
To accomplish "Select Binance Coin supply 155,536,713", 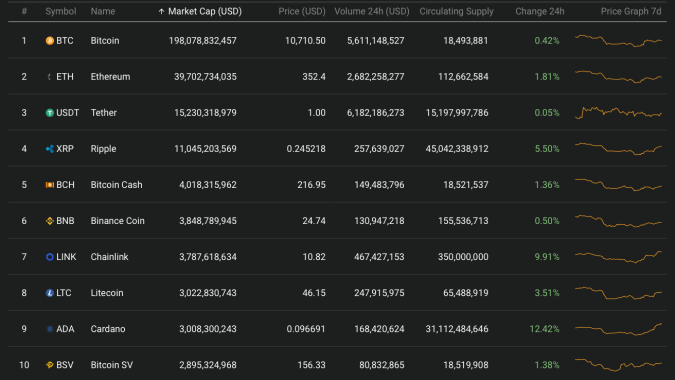I will click(x=463, y=221).
